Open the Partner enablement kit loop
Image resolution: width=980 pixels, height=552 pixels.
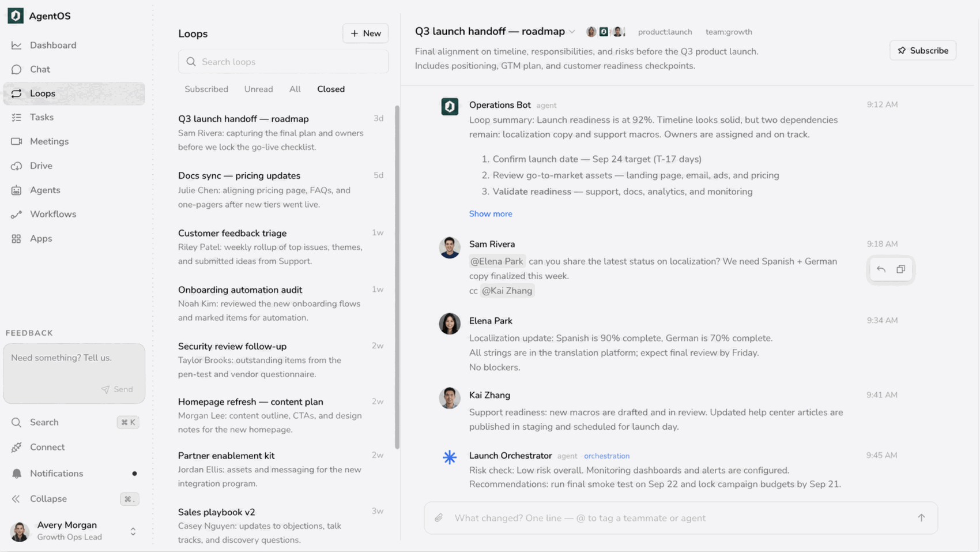click(x=281, y=470)
